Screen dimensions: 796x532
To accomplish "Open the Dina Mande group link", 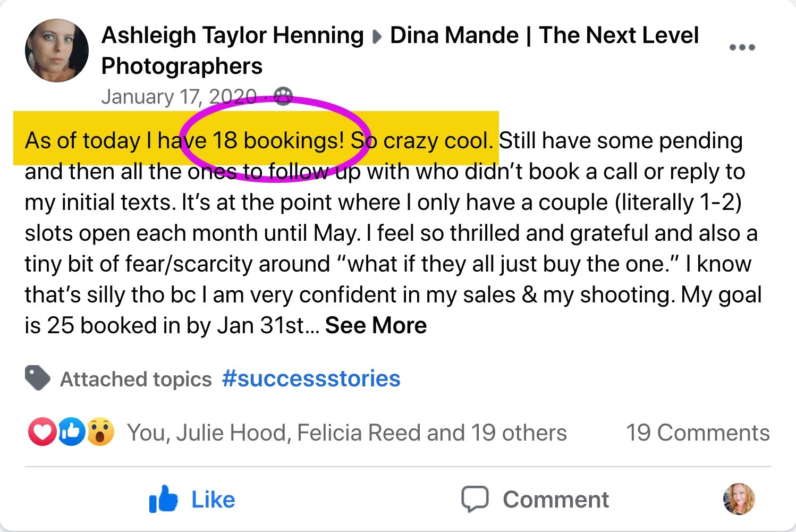I will [400, 50].
